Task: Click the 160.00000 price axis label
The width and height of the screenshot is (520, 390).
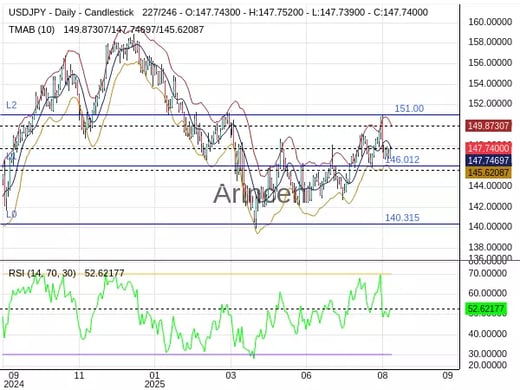Action: [490, 22]
